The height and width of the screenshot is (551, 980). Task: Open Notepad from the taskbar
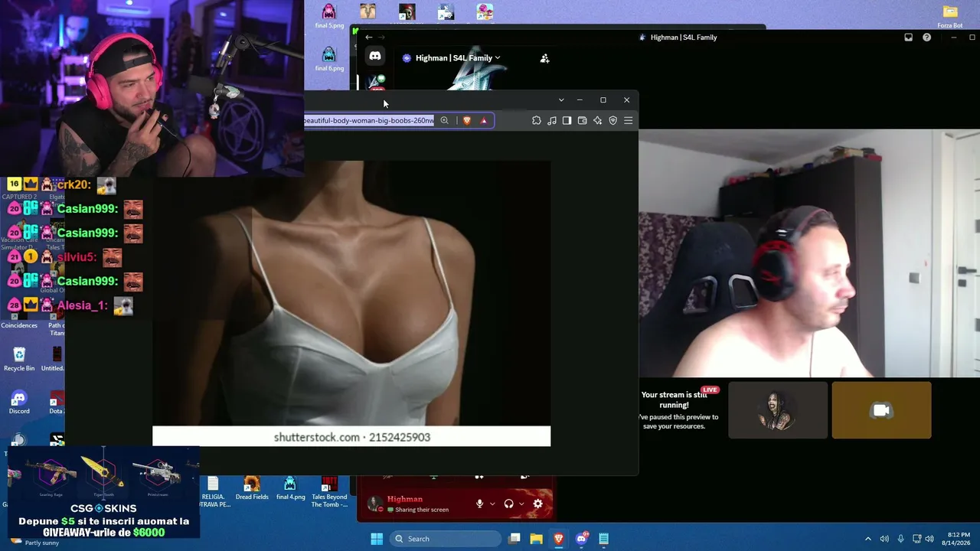604,539
